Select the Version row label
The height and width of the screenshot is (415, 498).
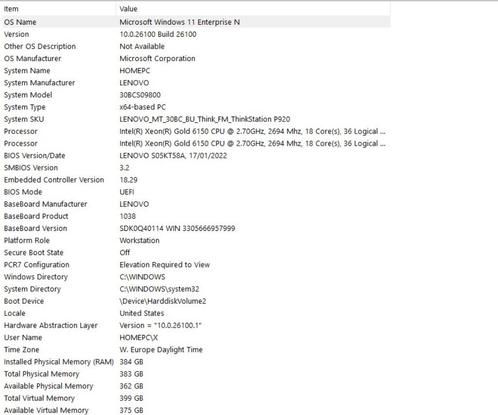pos(16,34)
